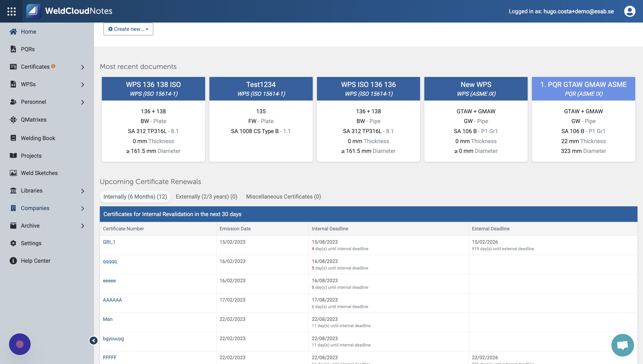Open the 1. PQR GTAW GMAW ASME card
The height and width of the screenshot is (364, 643).
[583, 119]
